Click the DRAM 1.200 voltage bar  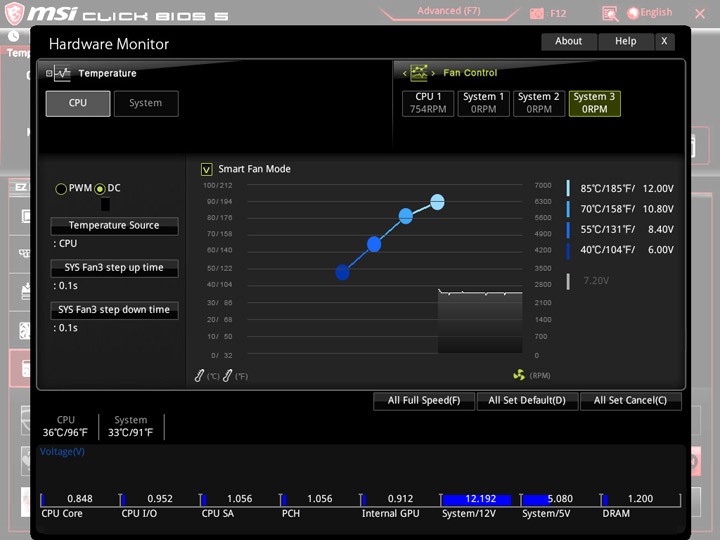(640, 500)
